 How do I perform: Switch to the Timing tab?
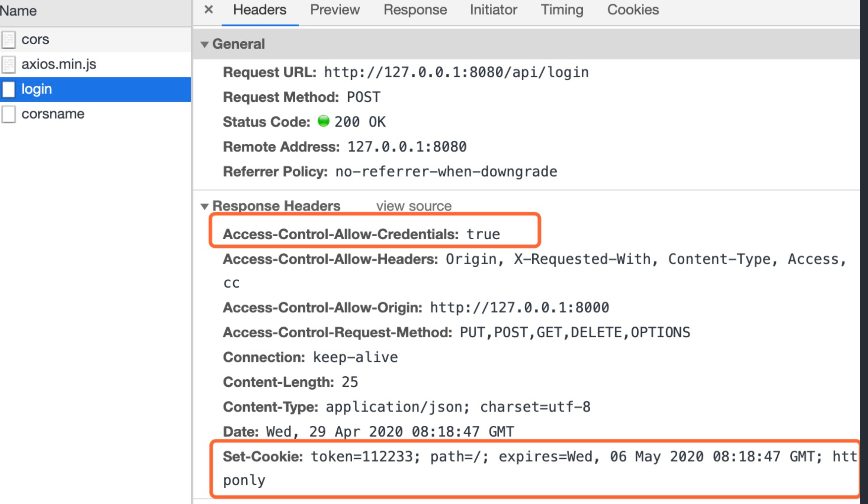pyautogui.click(x=561, y=10)
